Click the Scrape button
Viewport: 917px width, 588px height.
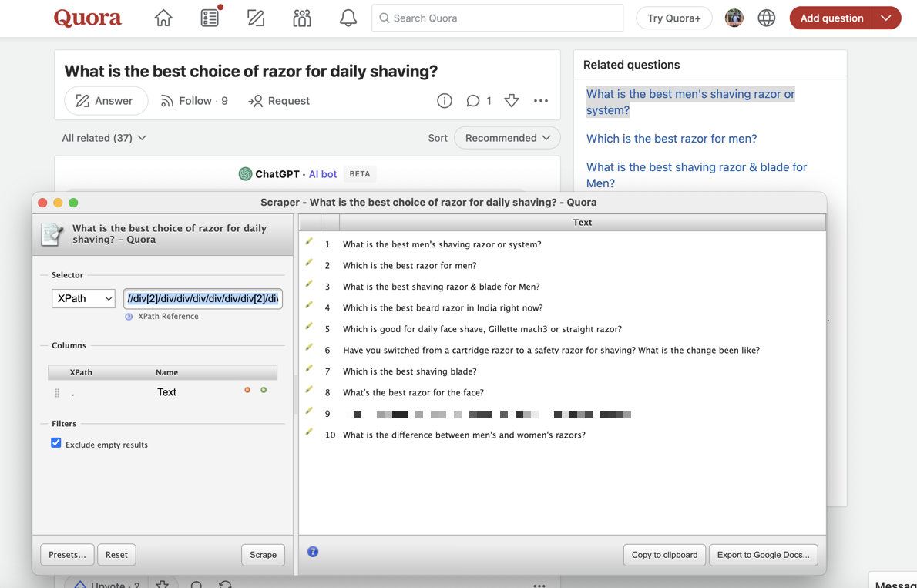[263, 555]
